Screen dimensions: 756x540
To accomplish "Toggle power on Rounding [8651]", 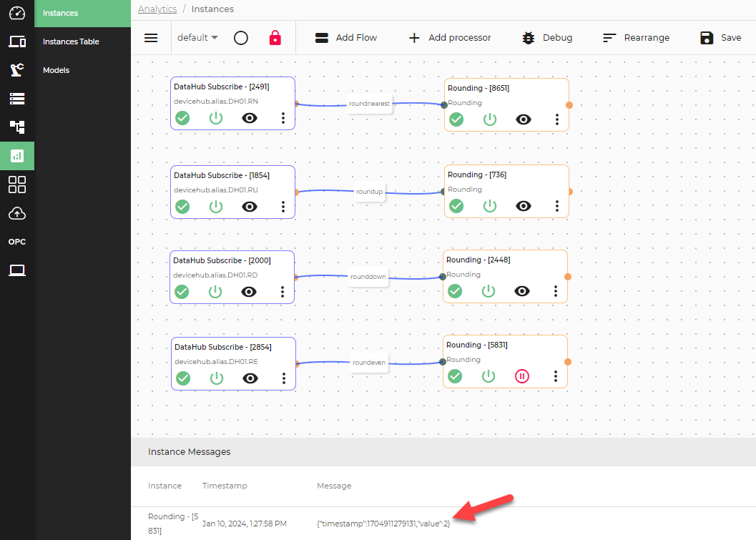I will pyautogui.click(x=489, y=119).
